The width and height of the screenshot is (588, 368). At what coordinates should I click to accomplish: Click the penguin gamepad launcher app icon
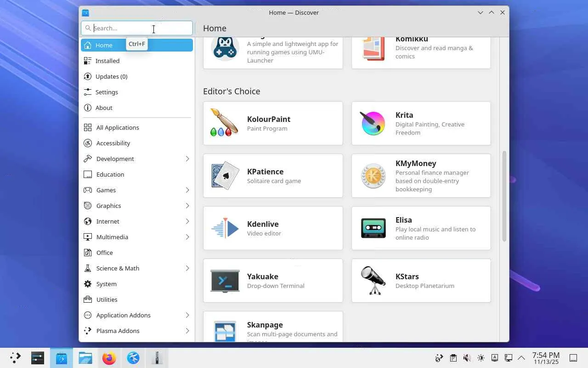(224, 49)
